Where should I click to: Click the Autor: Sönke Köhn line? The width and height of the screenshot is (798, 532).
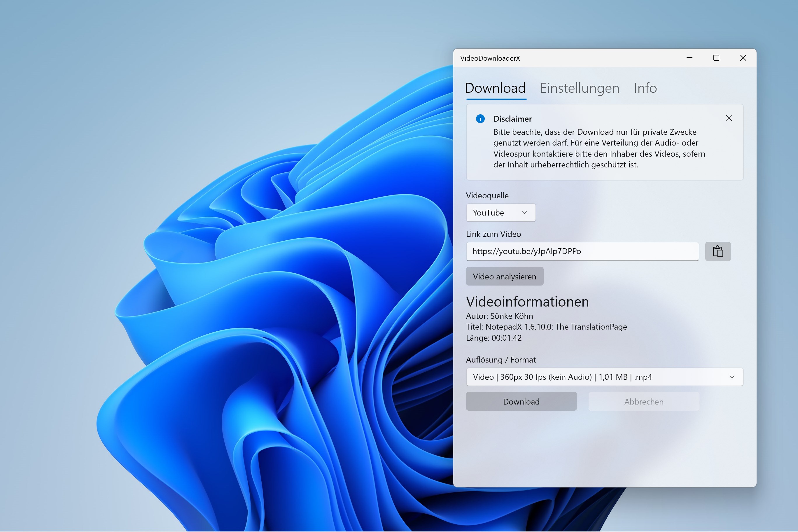point(499,316)
